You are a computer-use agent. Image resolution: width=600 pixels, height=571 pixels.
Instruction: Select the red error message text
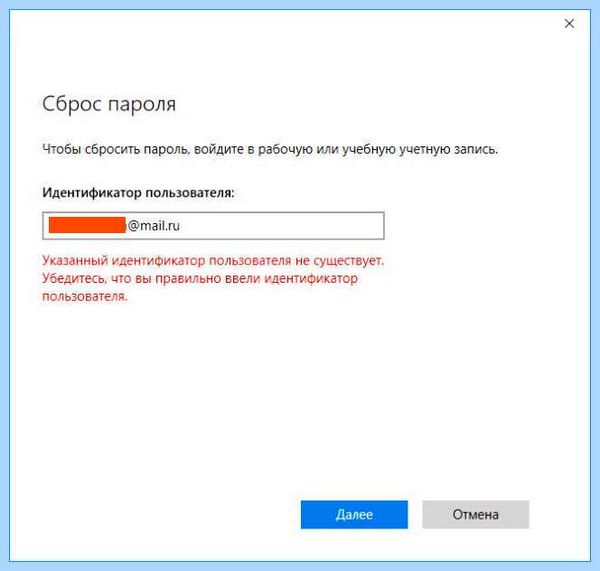(213, 278)
